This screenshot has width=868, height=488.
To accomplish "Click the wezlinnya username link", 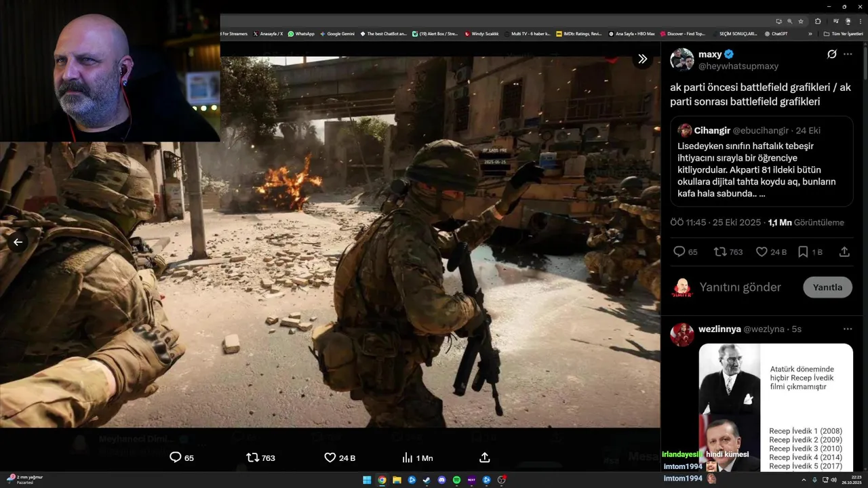I will pyautogui.click(x=719, y=329).
